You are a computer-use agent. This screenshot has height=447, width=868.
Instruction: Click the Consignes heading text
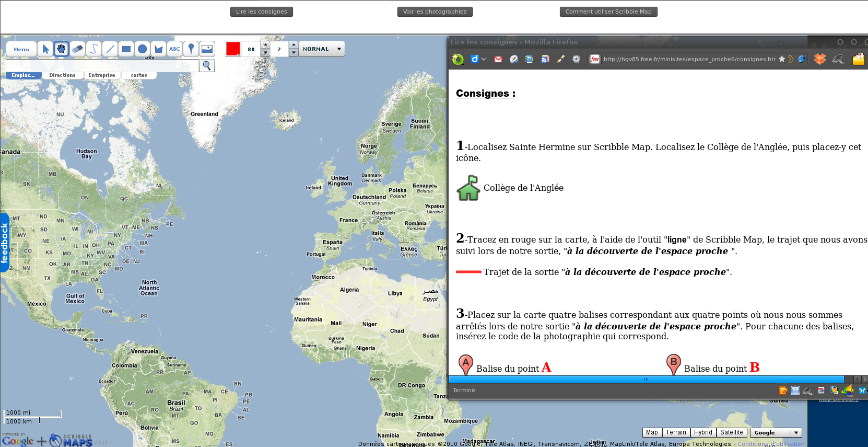485,94
